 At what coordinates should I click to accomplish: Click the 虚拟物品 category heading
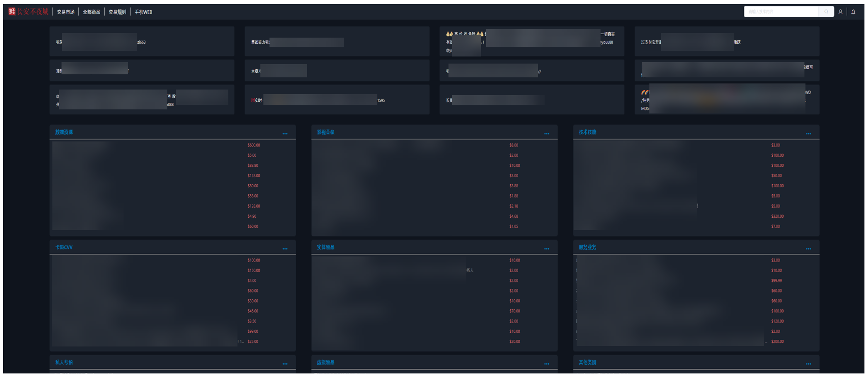coord(325,362)
